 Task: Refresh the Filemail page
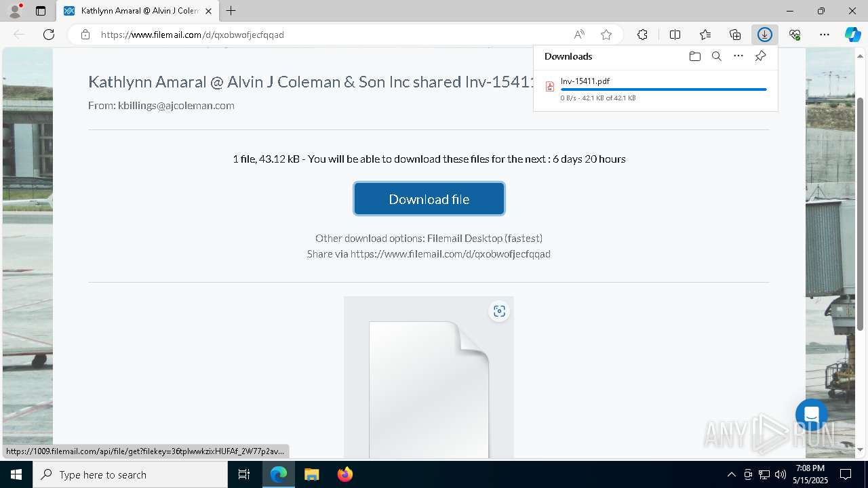click(x=49, y=35)
